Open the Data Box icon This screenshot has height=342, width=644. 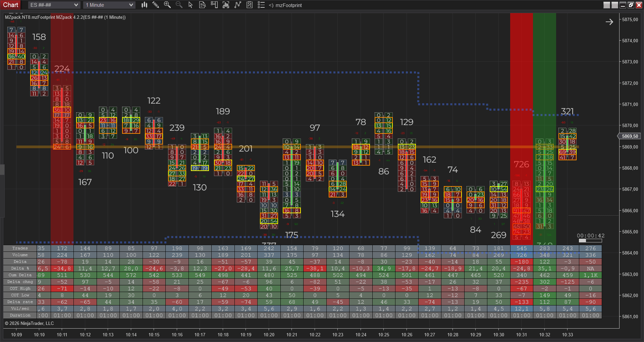pyautogui.click(x=202, y=5)
